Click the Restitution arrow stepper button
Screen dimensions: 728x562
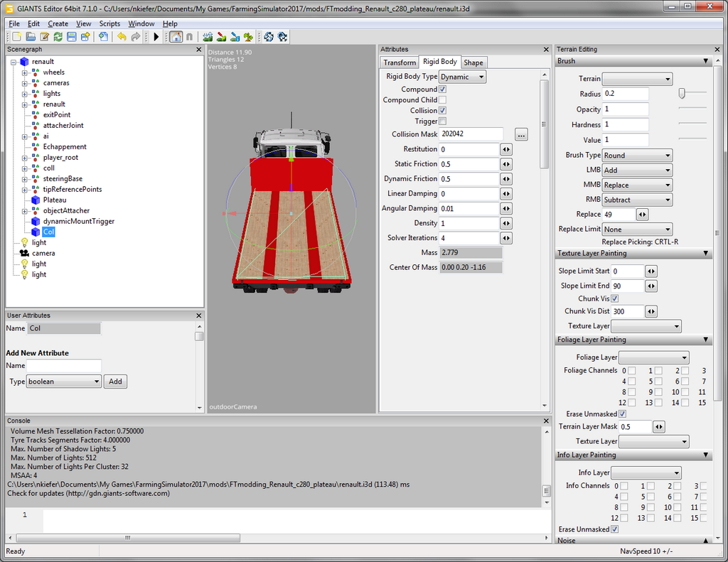[506, 149]
